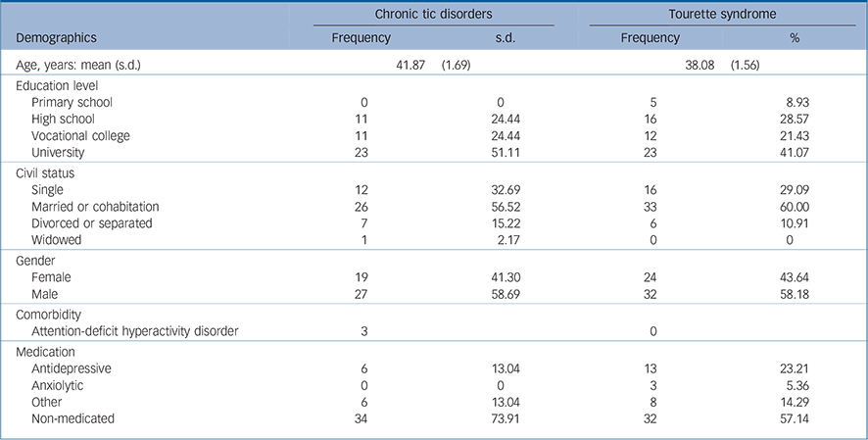Screen dimensions: 868x440
Task: Click the 28.57 percentage for High school
Action: 794,119
